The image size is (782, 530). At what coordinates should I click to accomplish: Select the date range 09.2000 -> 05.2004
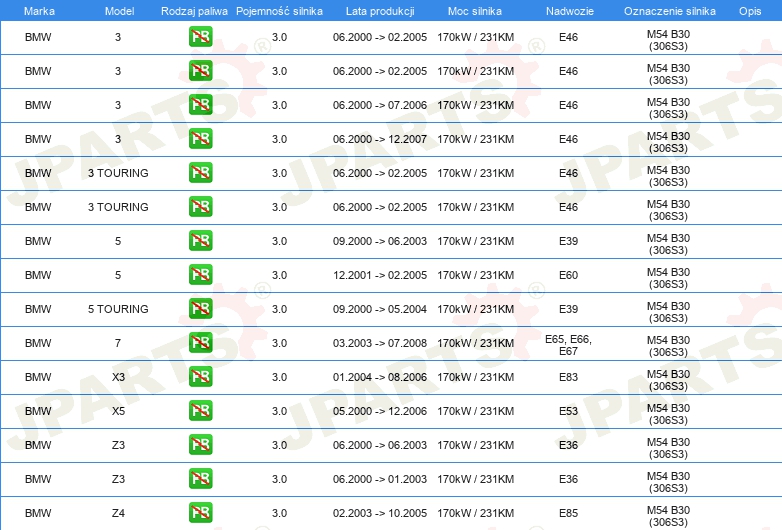pos(380,309)
